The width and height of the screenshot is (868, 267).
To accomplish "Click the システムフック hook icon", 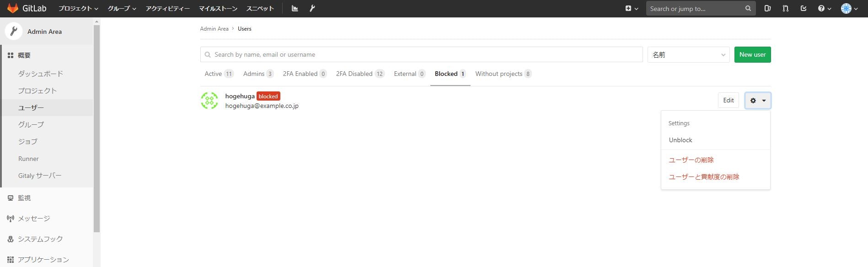I will coord(11,239).
